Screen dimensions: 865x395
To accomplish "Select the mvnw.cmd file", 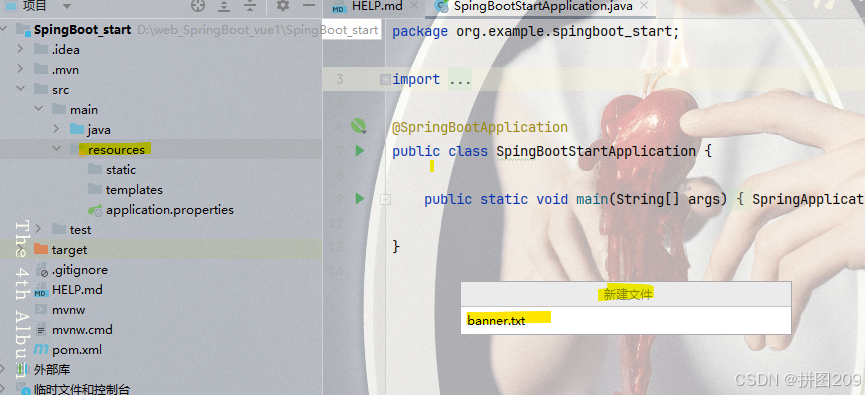I will (82, 330).
